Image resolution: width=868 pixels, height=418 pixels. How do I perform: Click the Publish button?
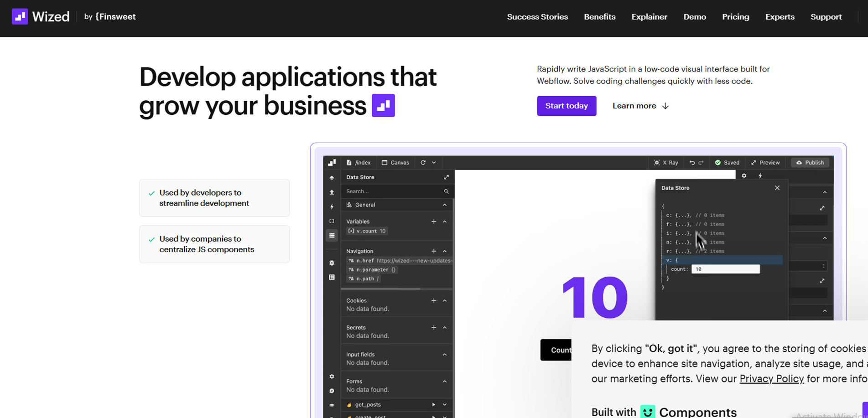tap(810, 162)
